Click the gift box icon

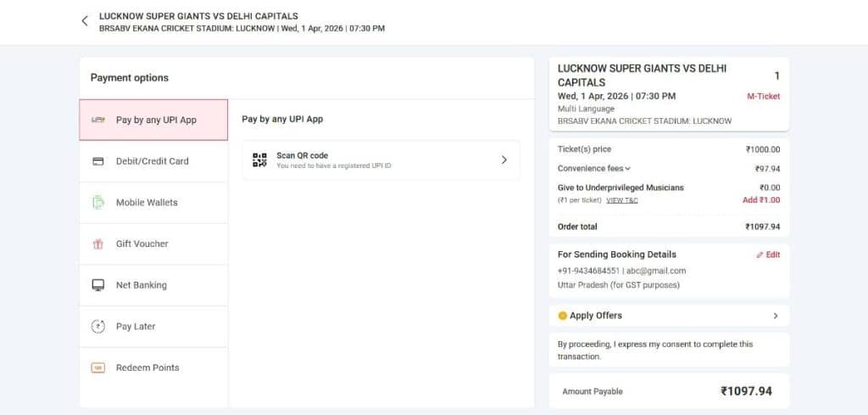click(98, 244)
